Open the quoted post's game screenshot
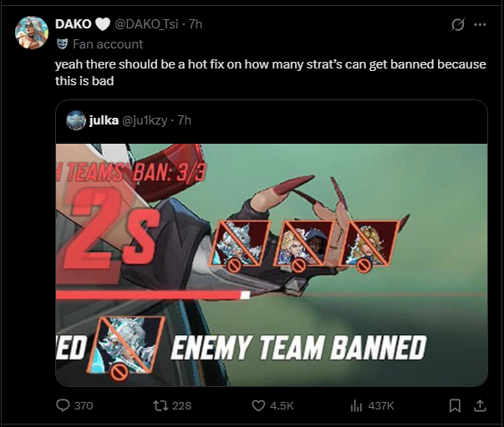This screenshot has width=504, height=427. click(272, 265)
